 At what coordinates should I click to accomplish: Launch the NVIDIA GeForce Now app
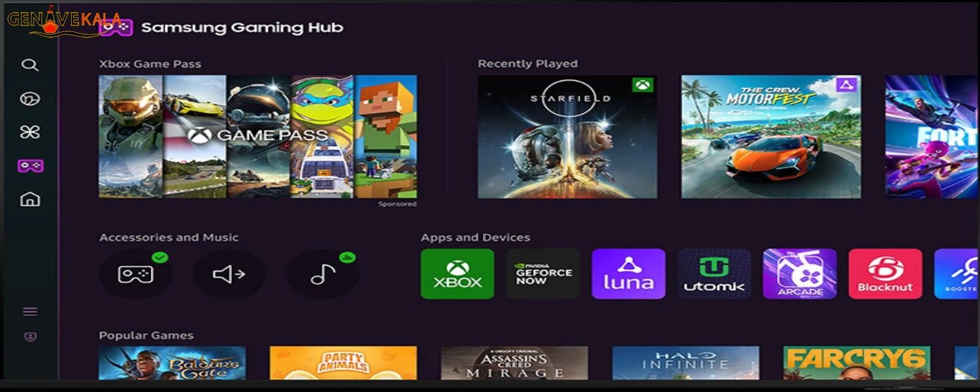click(x=543, y=274)
